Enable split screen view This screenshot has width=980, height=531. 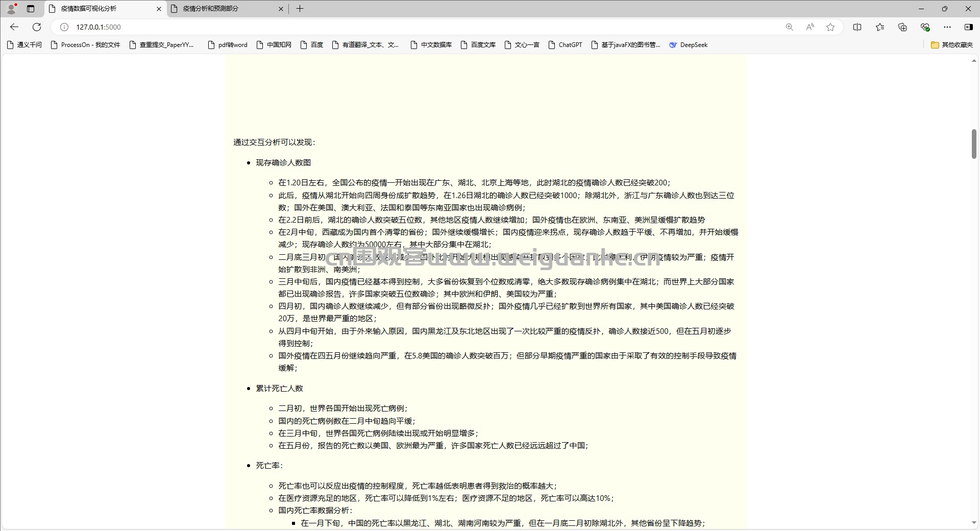[857, 27]
